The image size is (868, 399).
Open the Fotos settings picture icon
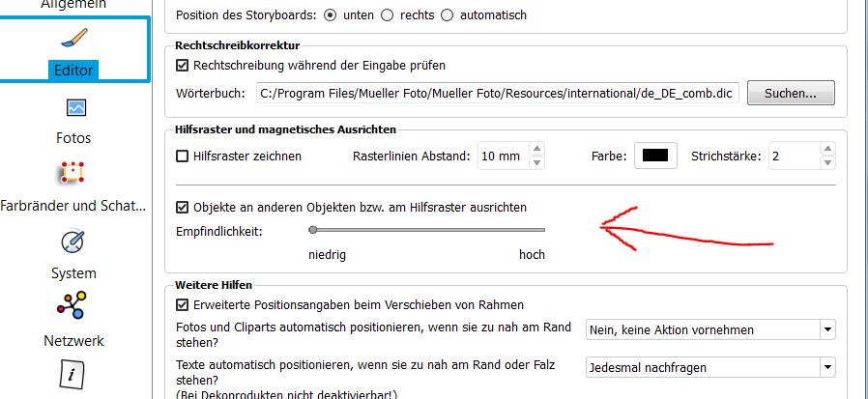(74, 107)
